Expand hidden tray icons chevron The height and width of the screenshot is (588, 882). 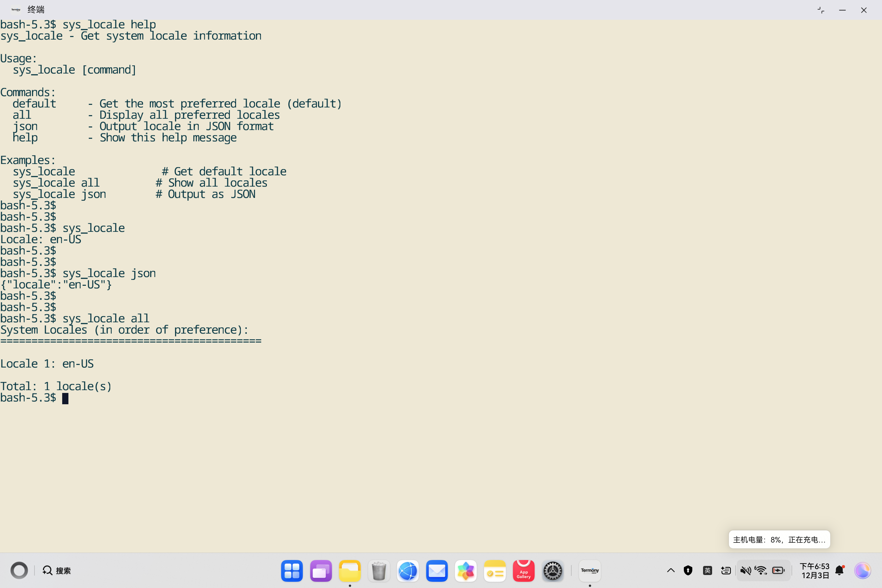coord(671,570)
